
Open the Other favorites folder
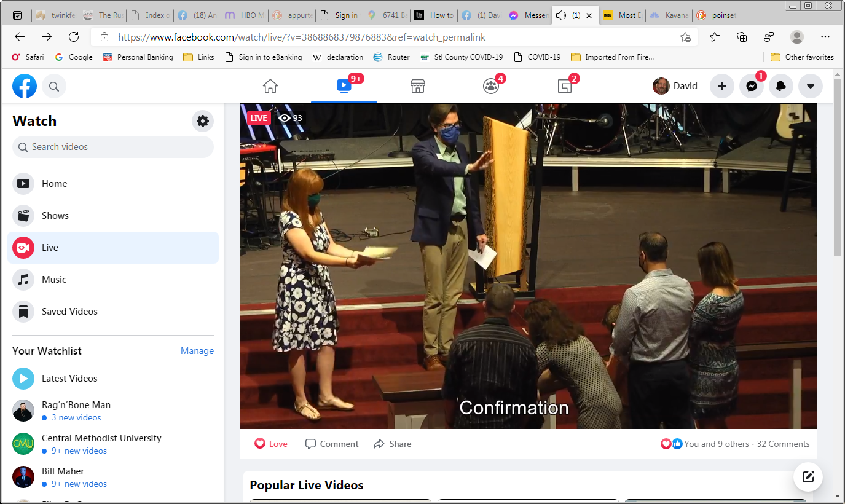[802, 57]
